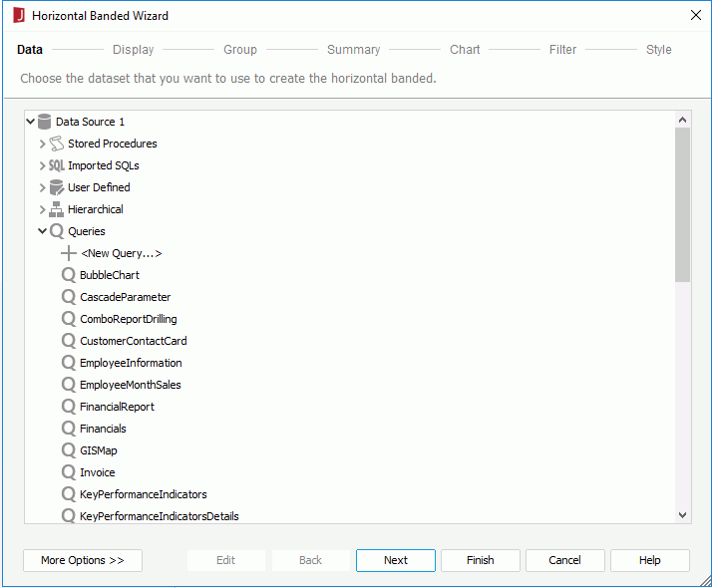Viewport: 712px width, 588px height.
Task: Click the Imported SQLs icon
Action: pos(56,165)
